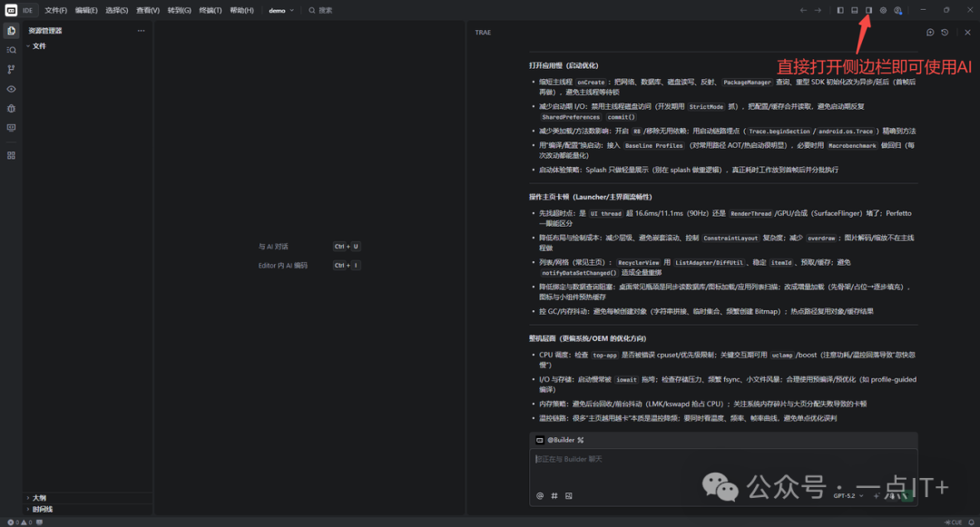The height and width of the screenshot is (527, 980).
Task: Open settings gear in title bar
Action: 883,10
